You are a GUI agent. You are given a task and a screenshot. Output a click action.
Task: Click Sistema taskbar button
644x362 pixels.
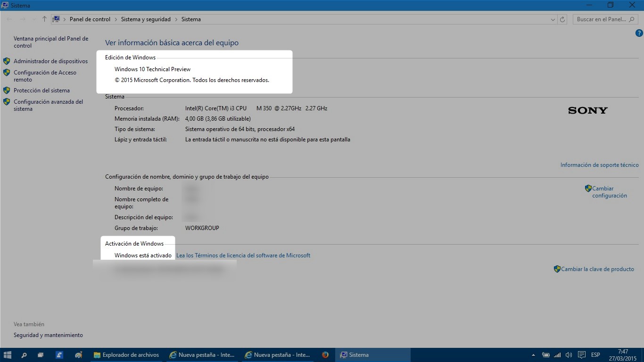point(372,355)
